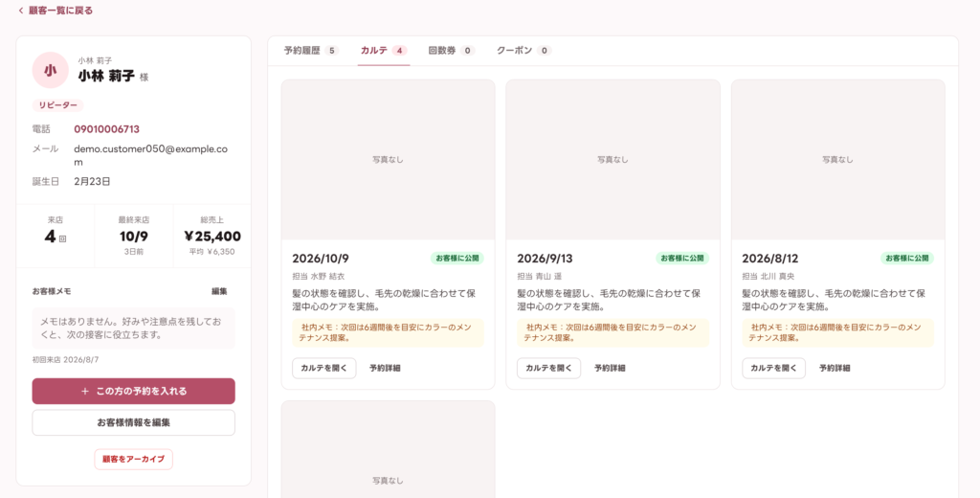The image size is (980, 498).
Task: Open 予約詳細 for 2026/10/9
Action: tap(385, 368)
